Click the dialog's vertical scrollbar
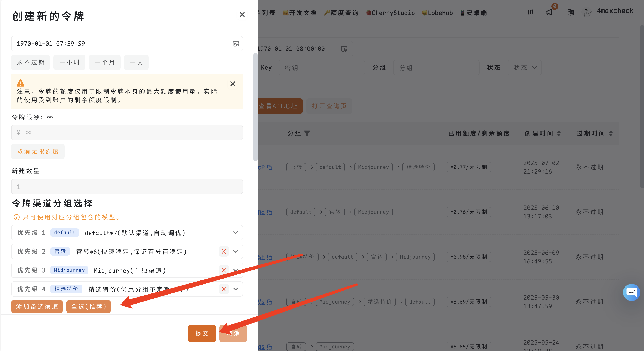The height and width of the screenshot is (351, 644). (x=255, y=108)
